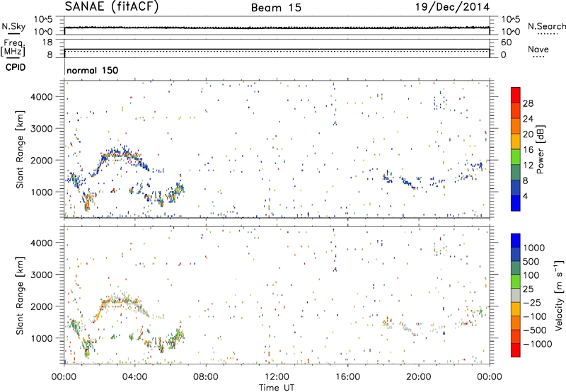Click the velocity panel Slant Range [km] label

click(x=20, y=296)
